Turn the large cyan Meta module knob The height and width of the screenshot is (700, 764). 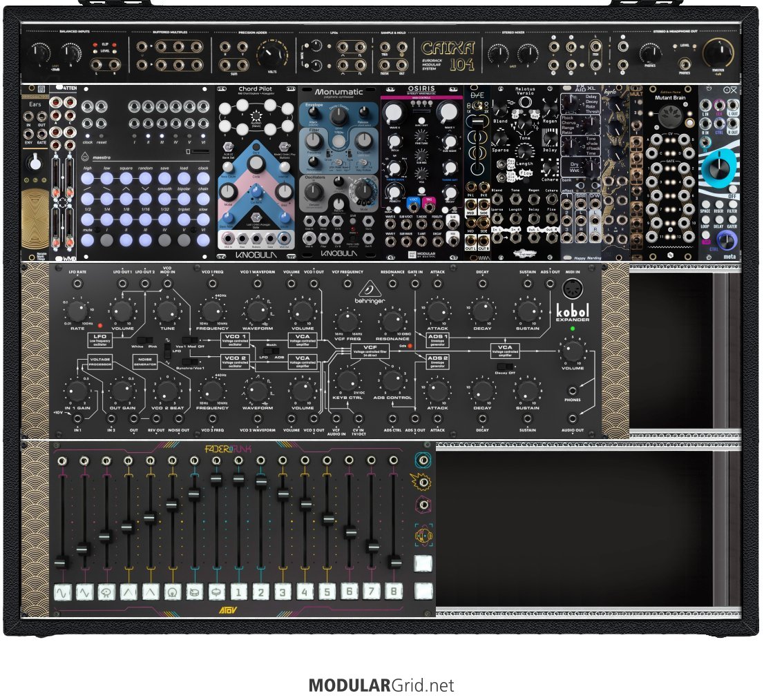718,168
